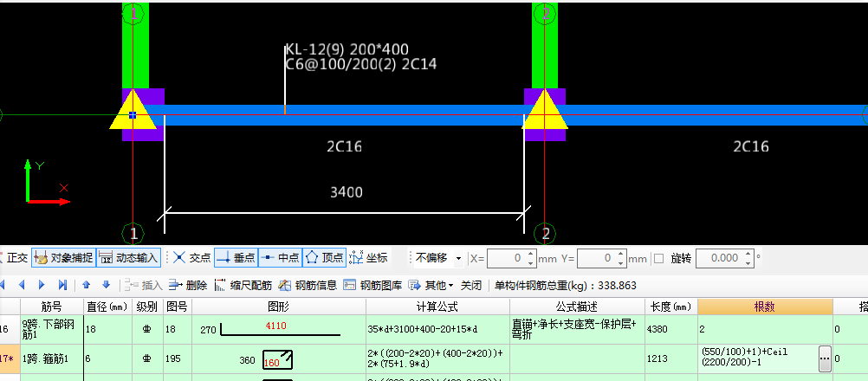Image resolution: width=868 pixels, height=381 pixels.
Task: Check the 旋转 rotation checkbox
Action: (658, 258)
